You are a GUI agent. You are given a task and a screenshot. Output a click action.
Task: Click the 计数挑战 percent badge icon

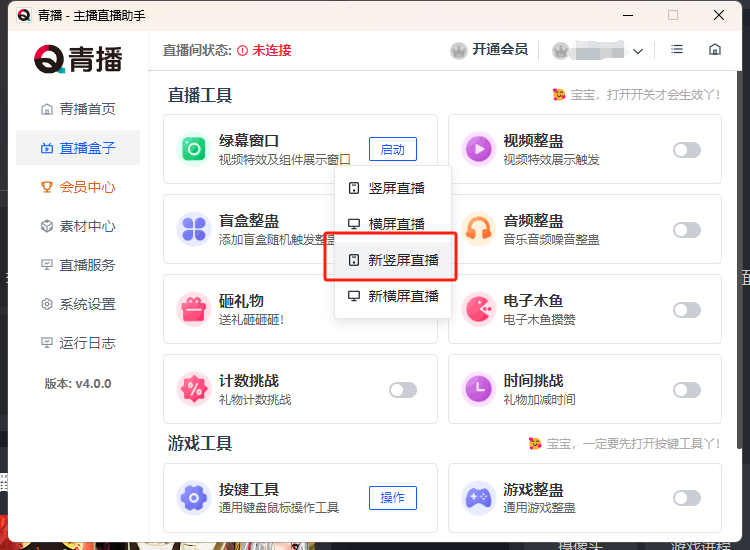click(194, 389)
